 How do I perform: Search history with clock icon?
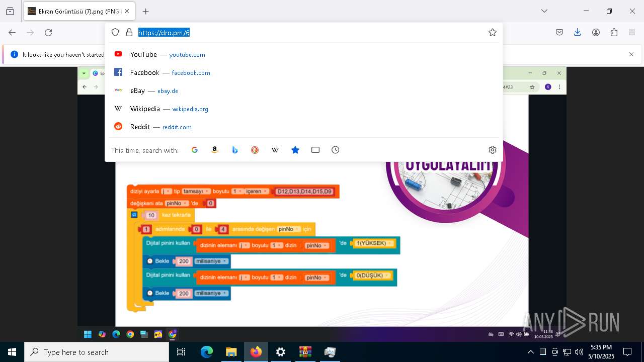336,150
